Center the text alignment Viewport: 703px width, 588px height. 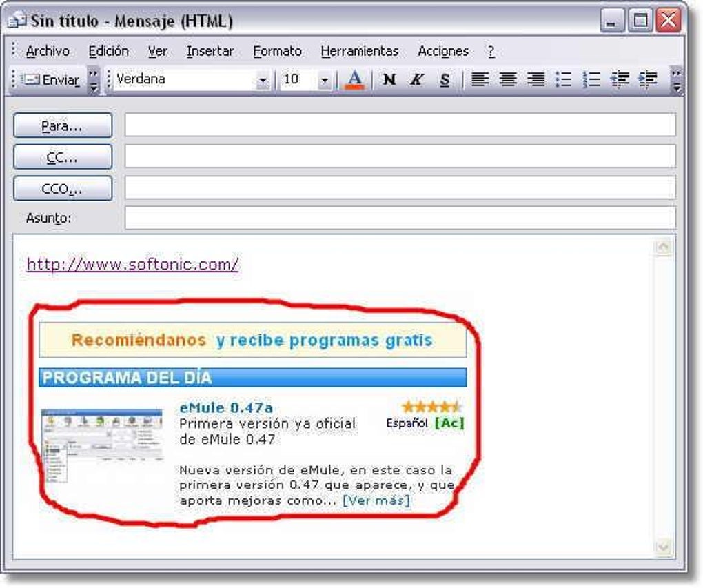tap(507, 80)
